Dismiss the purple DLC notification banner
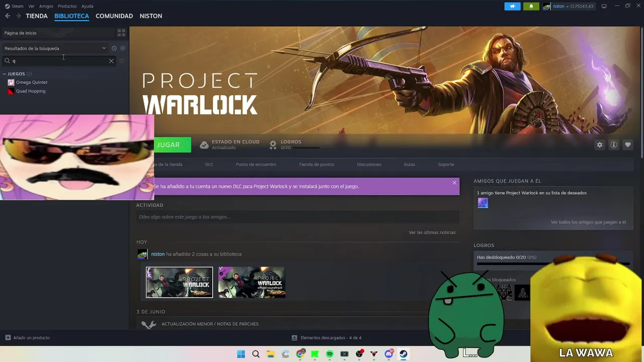This screenshot has width=644, height=362. pyautogui.click(x=454, y=183)
